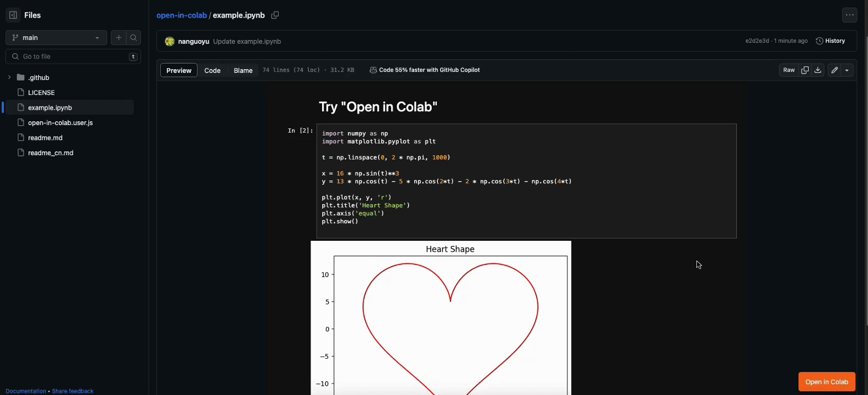The height and width of the screenshot is (395, 868).
Task: Click nanguoyu author avatar
Action: pyautogui.click(x=170, y=41)
